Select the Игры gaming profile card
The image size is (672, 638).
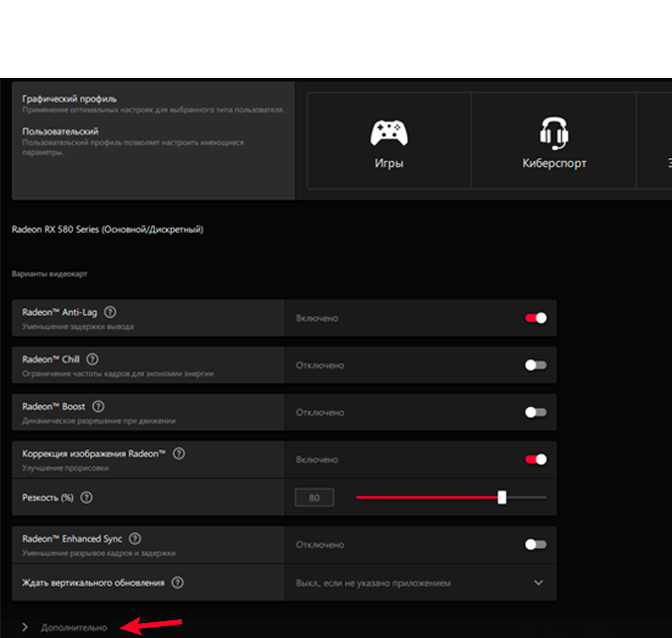point(389,140)
